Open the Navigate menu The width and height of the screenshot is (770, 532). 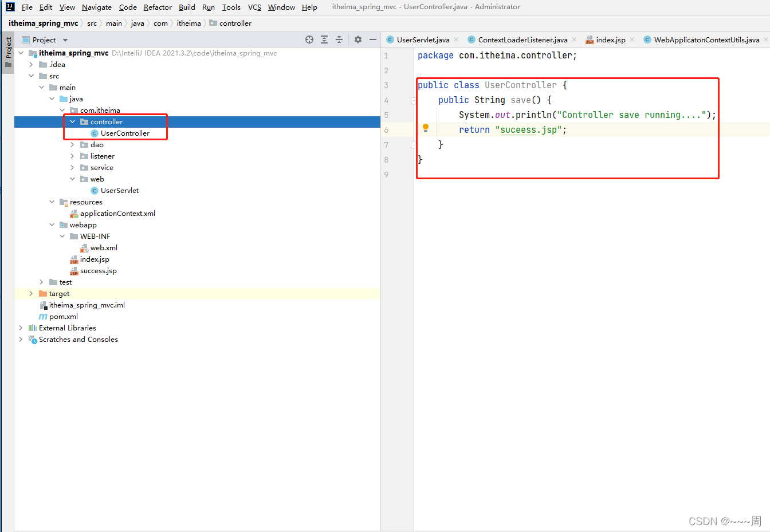(97, 7)
